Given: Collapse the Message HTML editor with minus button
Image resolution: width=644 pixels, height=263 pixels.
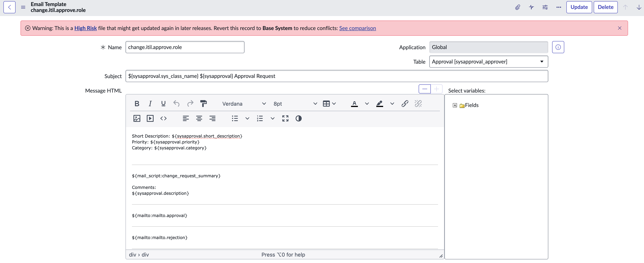Looking at the screenshot, I should [425, 89].
